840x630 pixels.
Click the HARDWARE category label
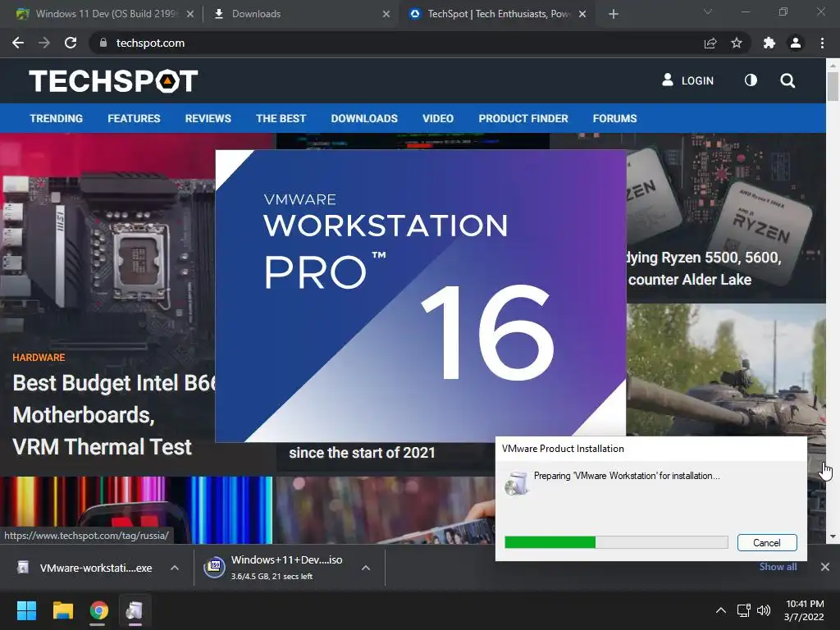tap(39, 358)
